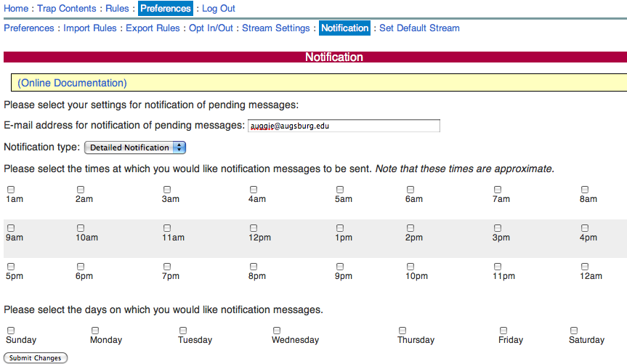Viewport: 627px width, 364px height.
Task: Select the 5pm notification checkbox
Action: pos(11,267)
